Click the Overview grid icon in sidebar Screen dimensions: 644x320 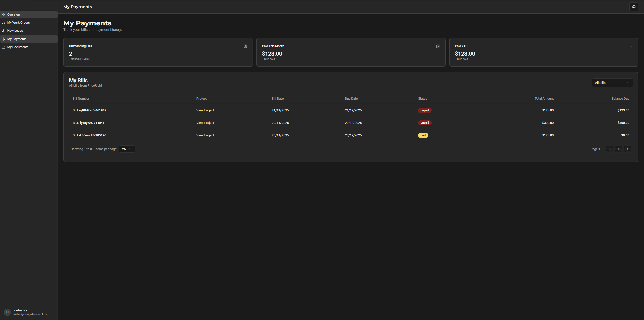click(x=4, y=15)
